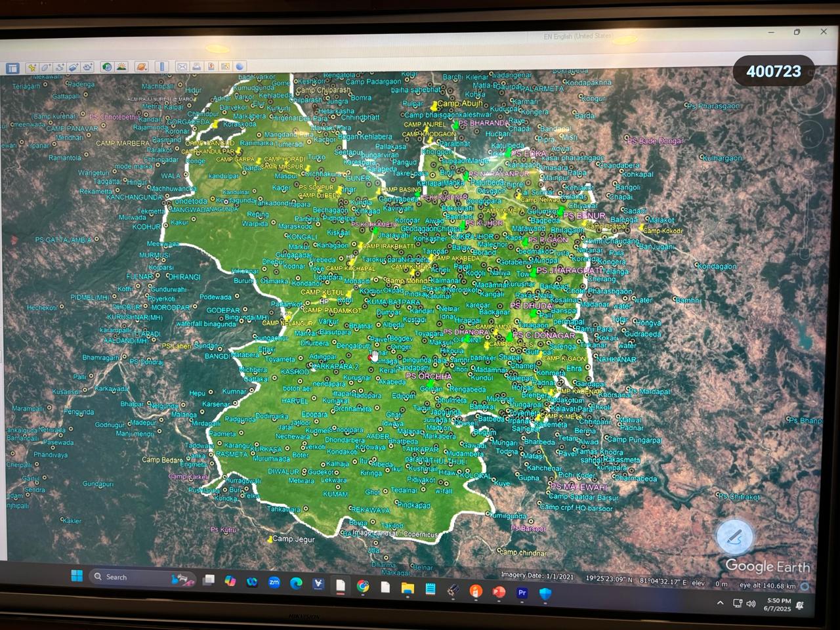Click the Email envelope icon
Viewport: 840px width, 630px height.
tap(182, 67)
